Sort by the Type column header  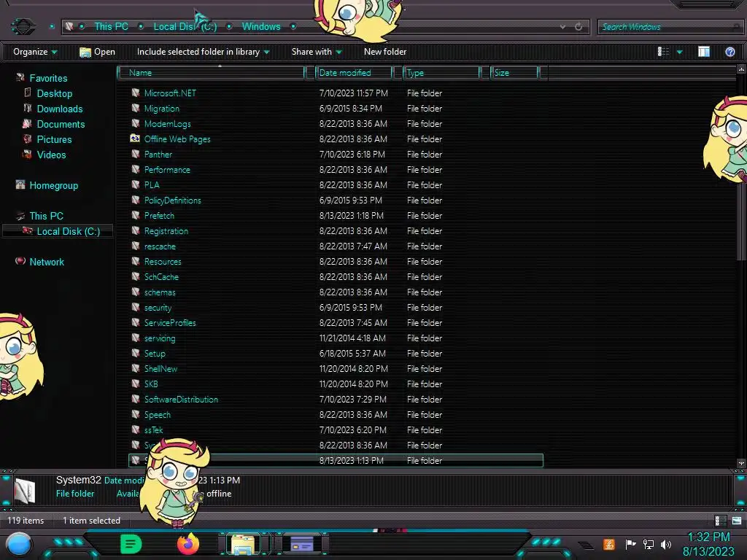tap(441, 73)
